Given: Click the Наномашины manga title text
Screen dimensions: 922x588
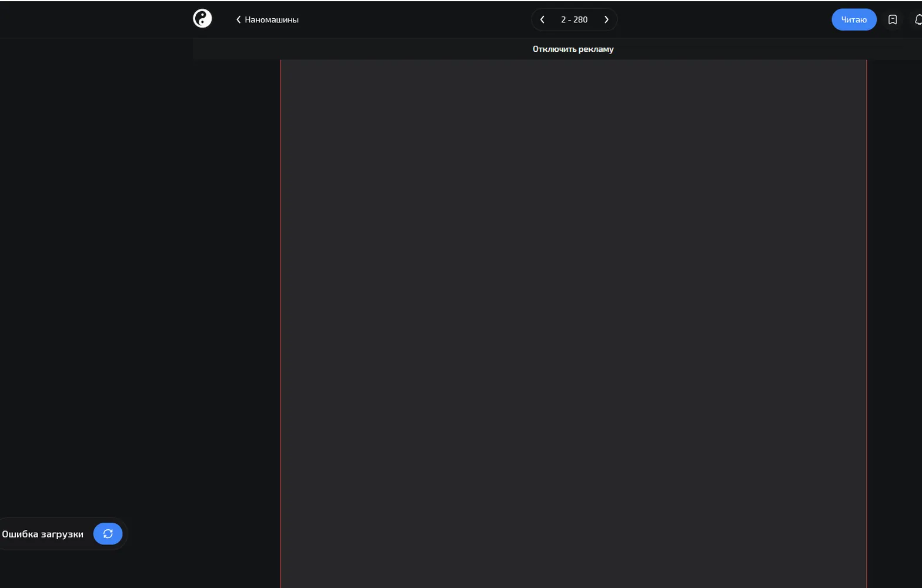Looking at the screenshot, I should (272, 19).
